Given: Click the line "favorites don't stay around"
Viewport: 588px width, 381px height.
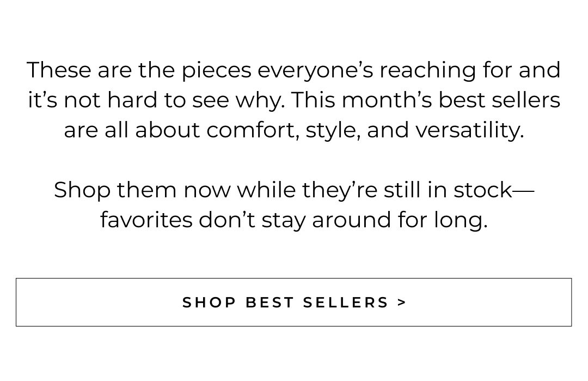Looking at the screenshot, I should pyautogui.click(x=294, y=220).
